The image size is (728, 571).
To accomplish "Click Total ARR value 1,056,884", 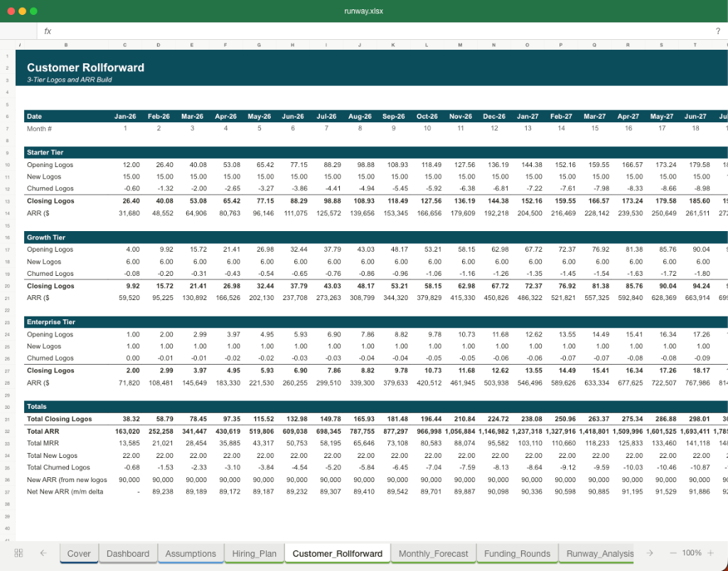I will coord(460,431).
